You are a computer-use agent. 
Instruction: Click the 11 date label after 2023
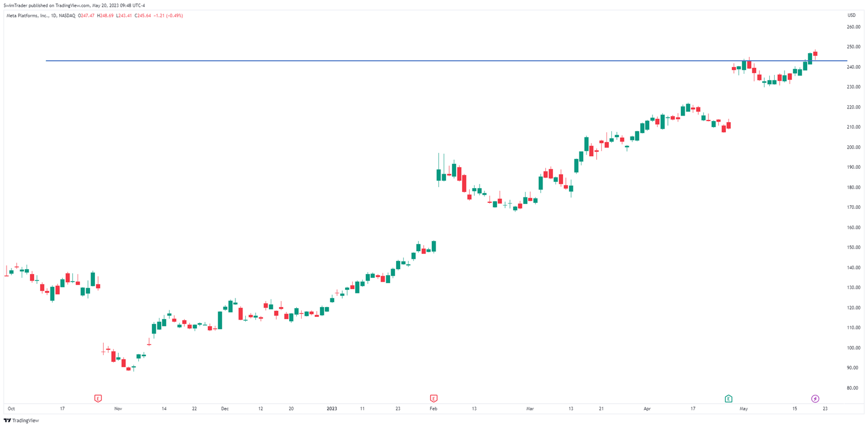pos(362,409)
